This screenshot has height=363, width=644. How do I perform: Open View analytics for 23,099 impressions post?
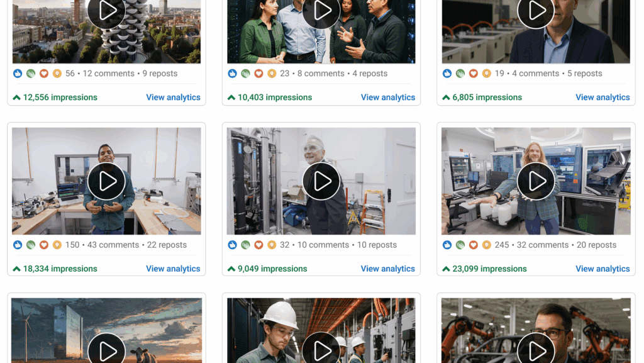click(x=602, y=269)
